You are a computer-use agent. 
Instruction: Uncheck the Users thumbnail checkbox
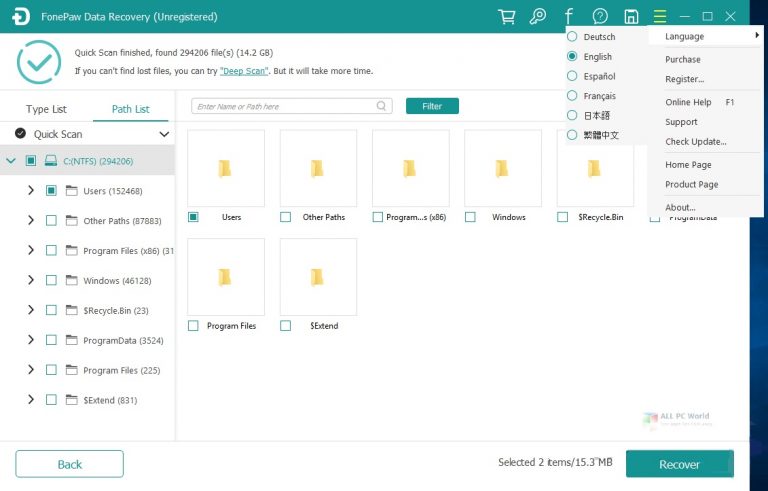[x=193, y=217]
